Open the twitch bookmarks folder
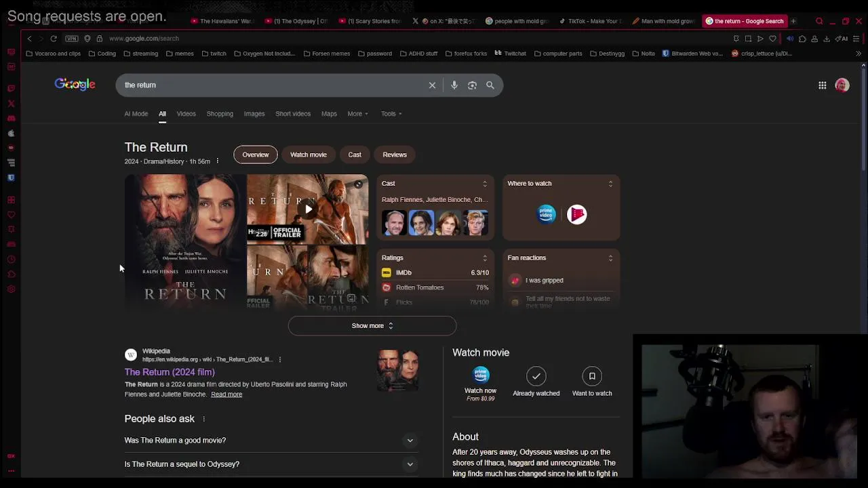Image resolution: width=868 pixels, height=488 pixels. (x=214, y=54)
